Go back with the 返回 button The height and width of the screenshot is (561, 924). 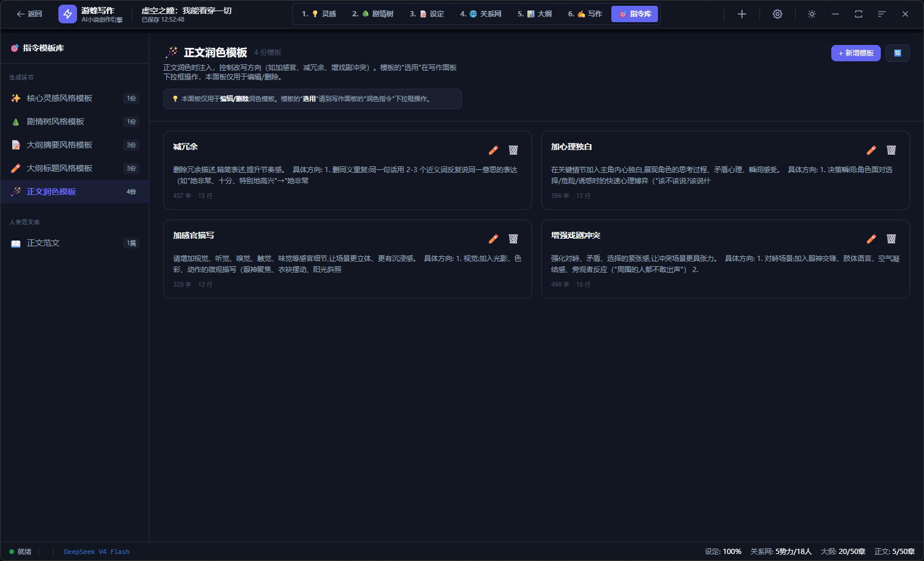tap(29, 14)
